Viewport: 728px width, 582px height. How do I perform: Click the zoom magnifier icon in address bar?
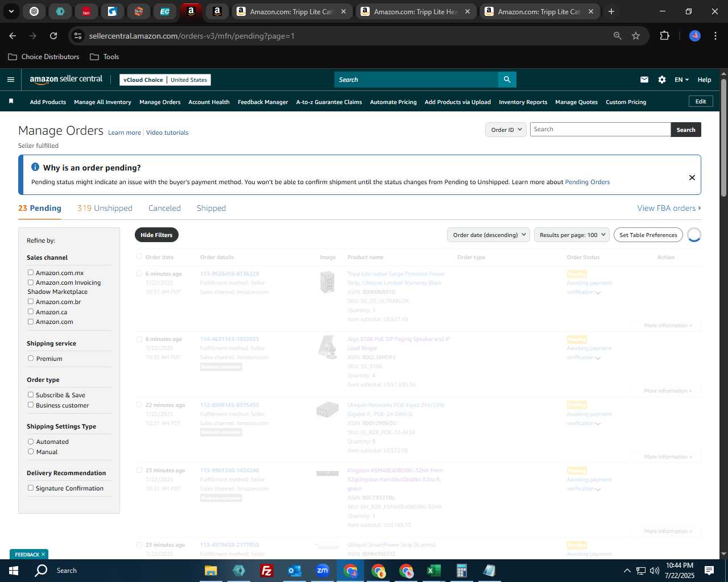pos(618,36)
